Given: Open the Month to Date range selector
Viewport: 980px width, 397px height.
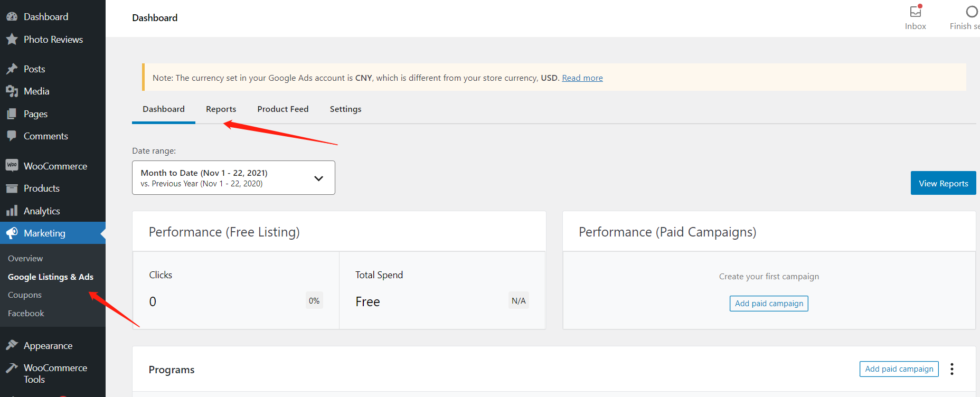Looking at the screenshot, I should tap(233, 178).
